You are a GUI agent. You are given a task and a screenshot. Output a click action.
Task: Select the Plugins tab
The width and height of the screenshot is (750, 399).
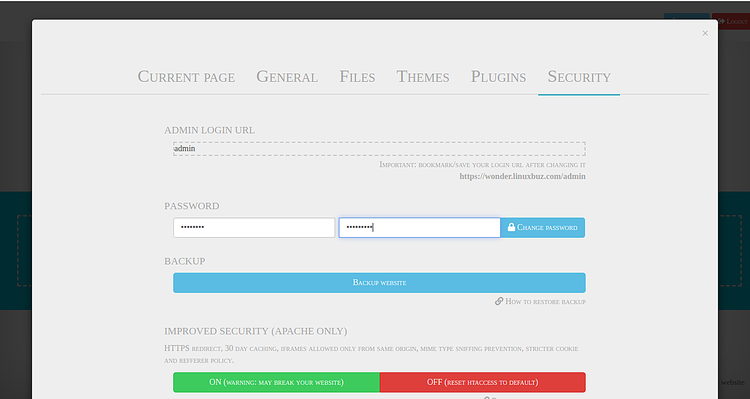pyautogui.click(x=498, y=77)
